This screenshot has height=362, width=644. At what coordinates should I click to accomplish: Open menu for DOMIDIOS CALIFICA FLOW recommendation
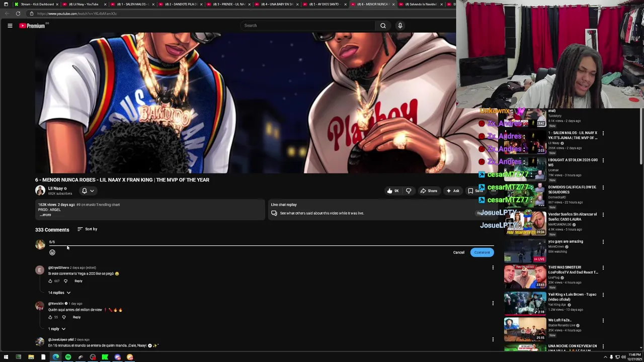click(x=603, y=188)
